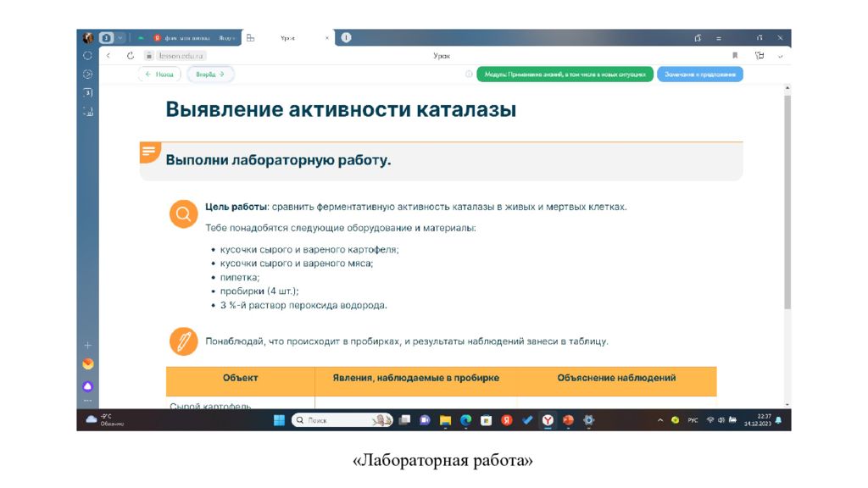Open the Windows Start menu
Image resolution: width=868 pixels, height=488 pixels.
click(x=279, y=420)
